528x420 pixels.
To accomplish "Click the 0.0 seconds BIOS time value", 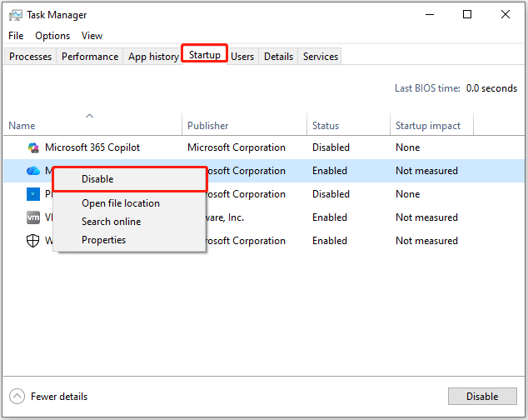I will 491,88.
